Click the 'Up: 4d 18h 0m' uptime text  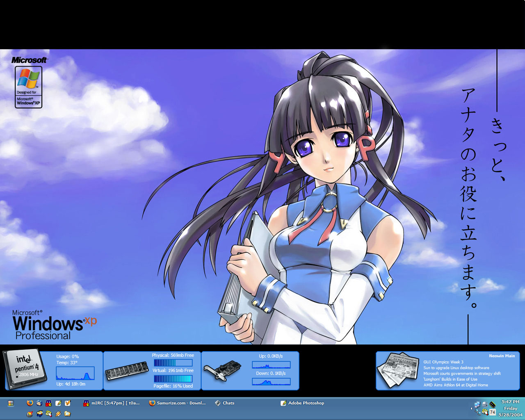(x=71, y=384)
